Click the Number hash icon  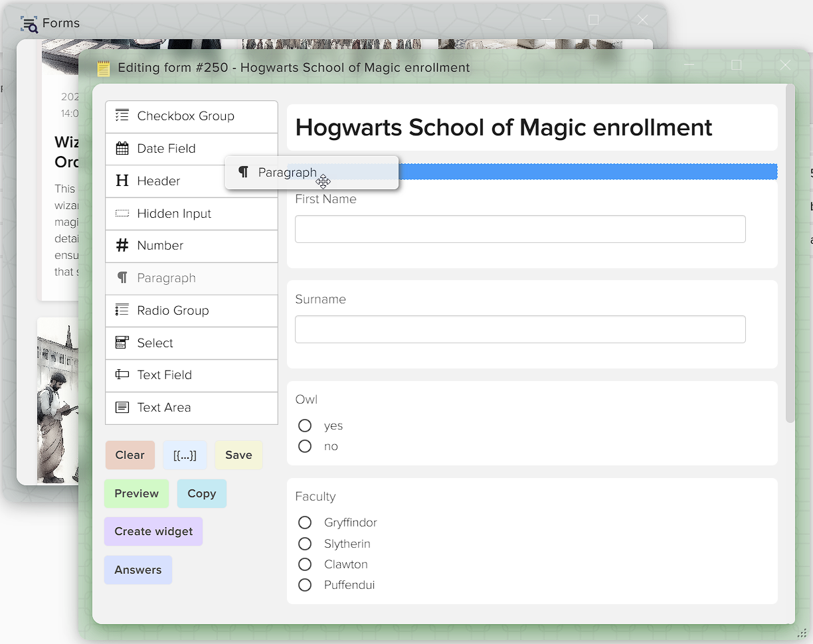pos(122,246)
